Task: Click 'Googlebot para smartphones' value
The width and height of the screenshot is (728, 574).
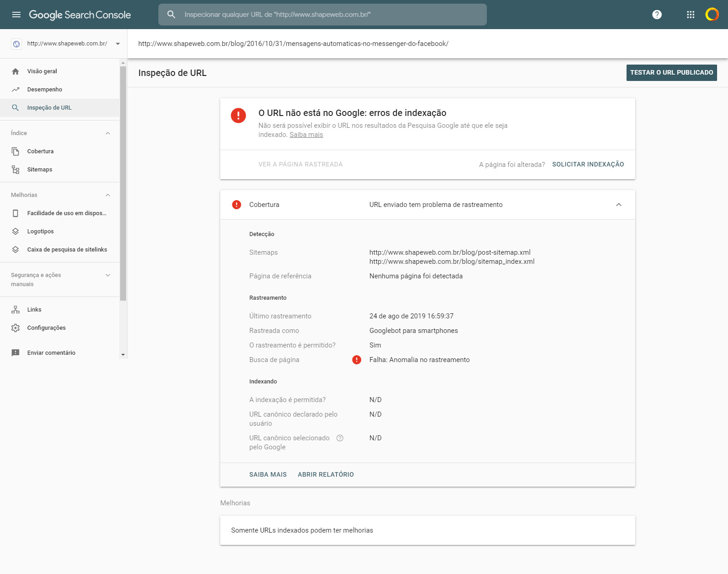Action: click(414, 331)
